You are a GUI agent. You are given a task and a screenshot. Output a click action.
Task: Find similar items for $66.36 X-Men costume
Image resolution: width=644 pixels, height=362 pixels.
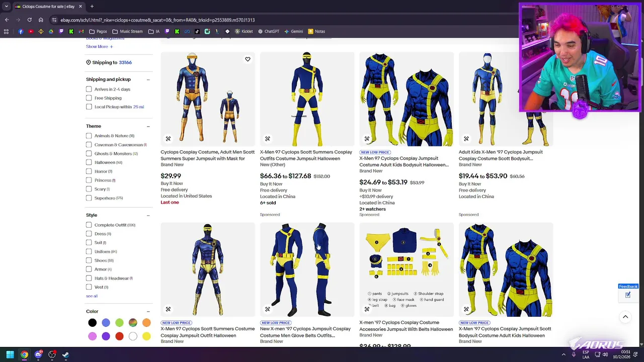268,139
